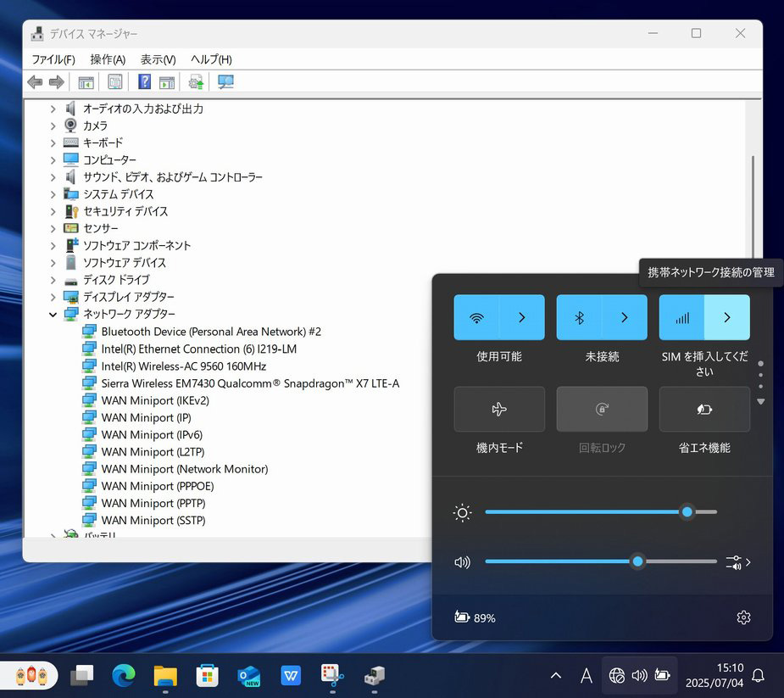Select Intel(R) Wireless-AC 9560 160MHz device
The height and width of the screenshot is (698, 784).
(x=183, y=366)
